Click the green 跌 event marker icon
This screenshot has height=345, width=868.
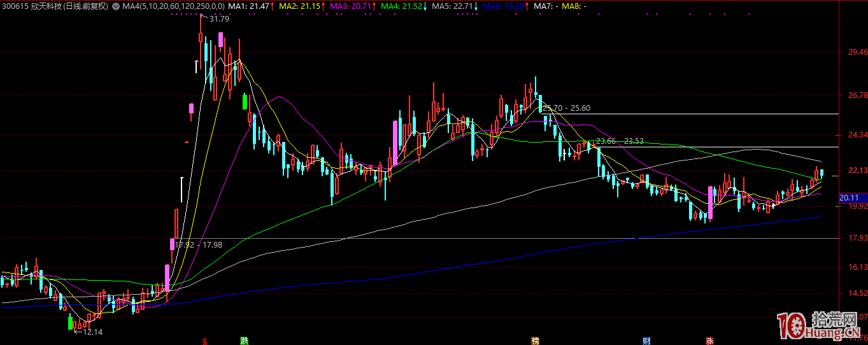(x=244, y=341)
